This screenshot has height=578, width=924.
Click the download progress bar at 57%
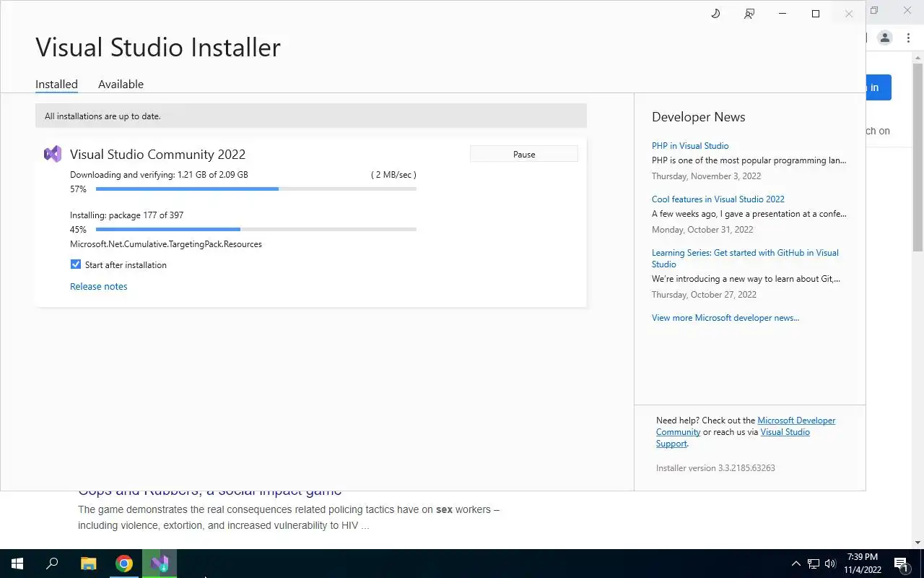(256, 189)
